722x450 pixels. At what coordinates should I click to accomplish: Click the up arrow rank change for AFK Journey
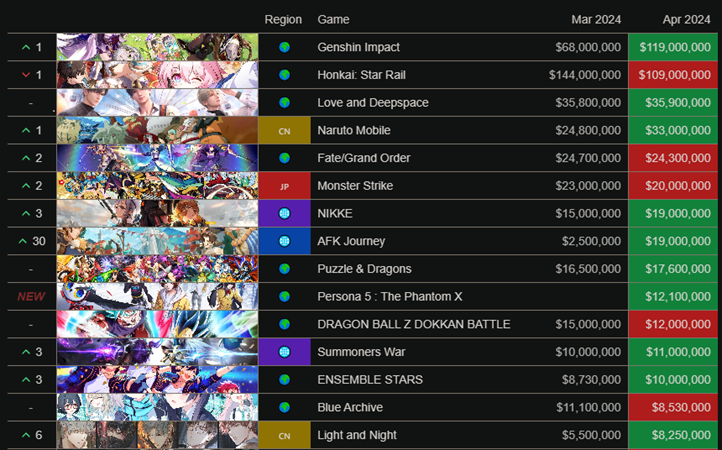(23, 241)
